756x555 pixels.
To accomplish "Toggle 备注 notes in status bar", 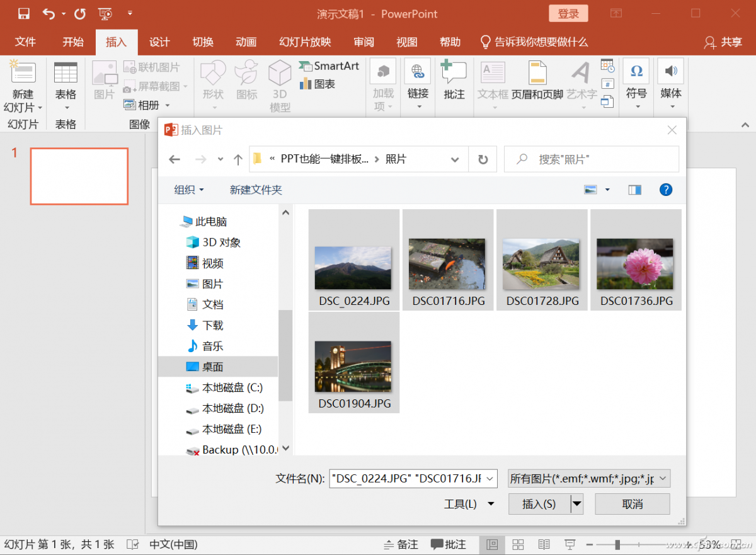I will 401,544.
